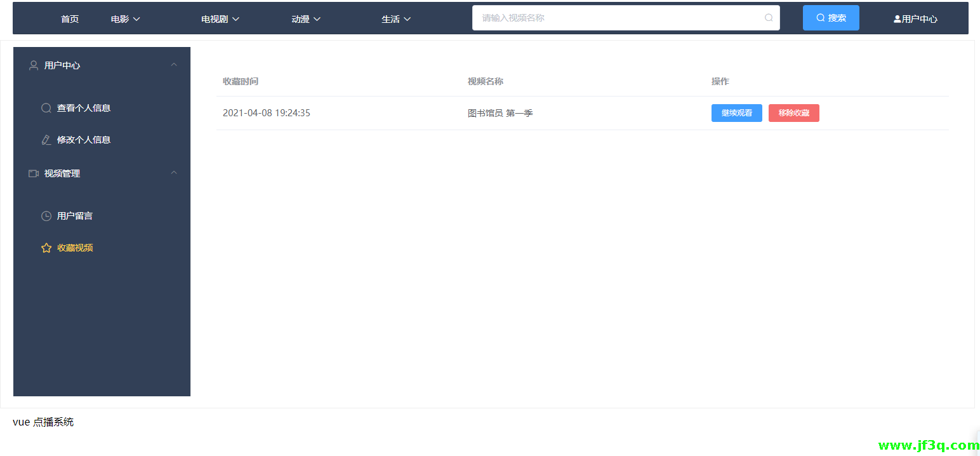Select 修改个人信息 in the sidebar
Viewport: 980px width, 456px height.
84,140
